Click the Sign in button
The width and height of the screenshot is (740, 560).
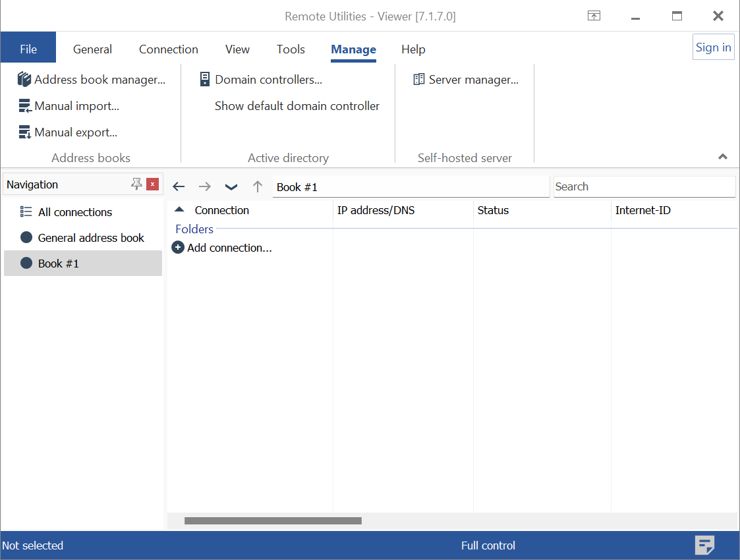[713, 47]
